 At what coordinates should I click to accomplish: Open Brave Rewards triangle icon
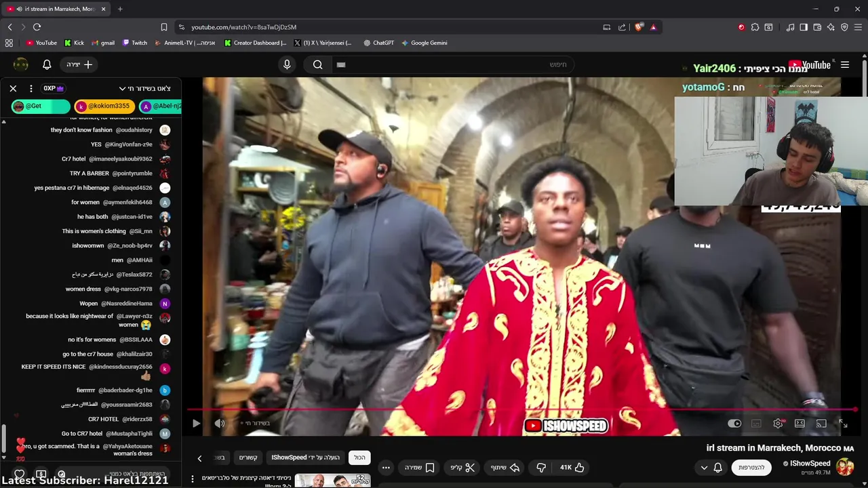coord(653,27)
